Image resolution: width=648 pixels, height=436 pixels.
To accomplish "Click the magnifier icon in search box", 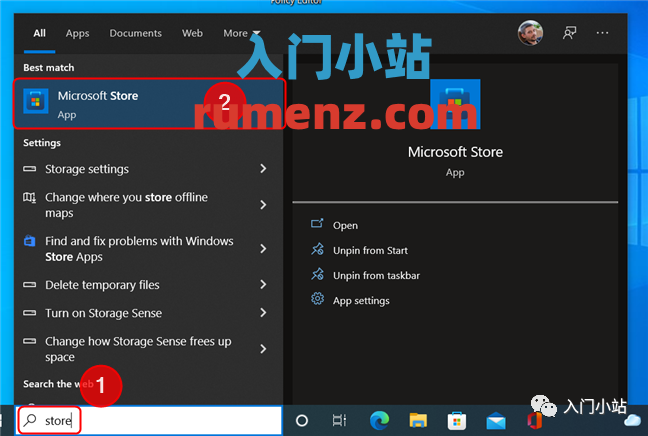I will (30, 420).
